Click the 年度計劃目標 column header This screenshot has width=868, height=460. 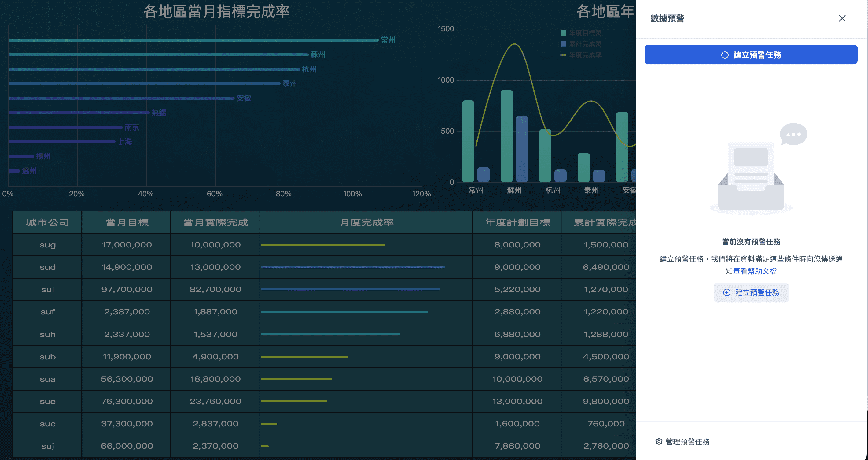(x=517, y=223)
